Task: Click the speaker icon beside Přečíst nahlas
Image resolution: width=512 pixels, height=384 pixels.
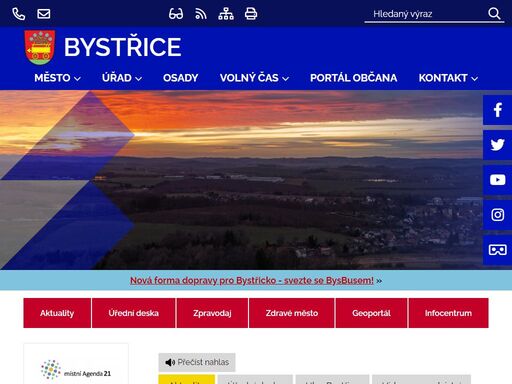Action: (170, 362)
